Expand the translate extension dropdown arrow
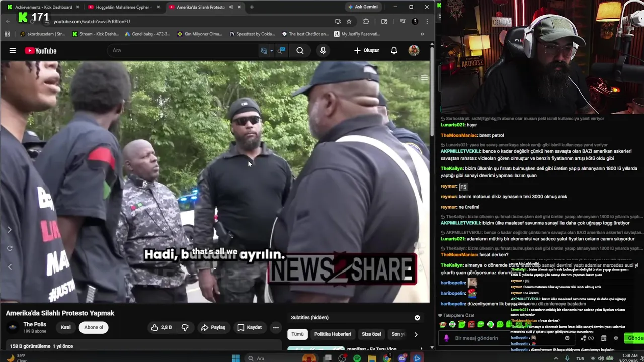This screenshot has height=362, width=644. pos(271,50)
